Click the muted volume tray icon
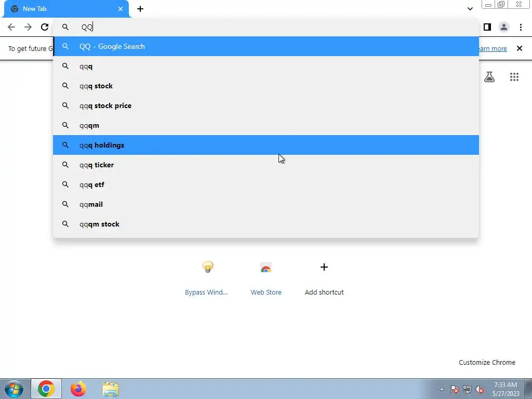532x399 pixels. click(480, 389)
